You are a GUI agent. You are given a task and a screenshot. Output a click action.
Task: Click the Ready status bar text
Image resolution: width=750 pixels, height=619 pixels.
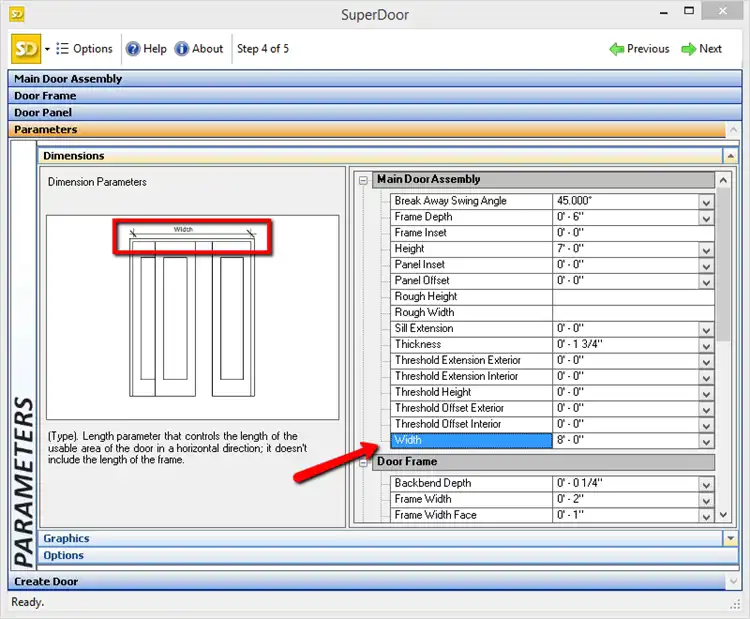pyautogui.click(x=27, y=602)
